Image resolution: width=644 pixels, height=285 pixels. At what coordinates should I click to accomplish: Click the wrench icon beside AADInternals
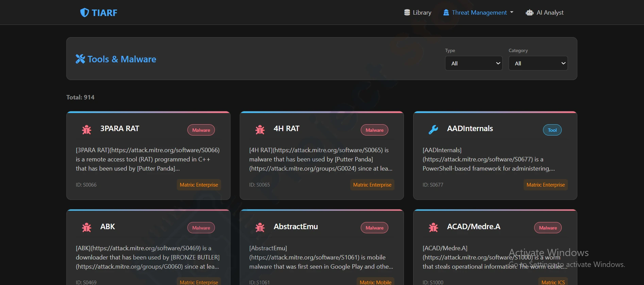[433, 130]
